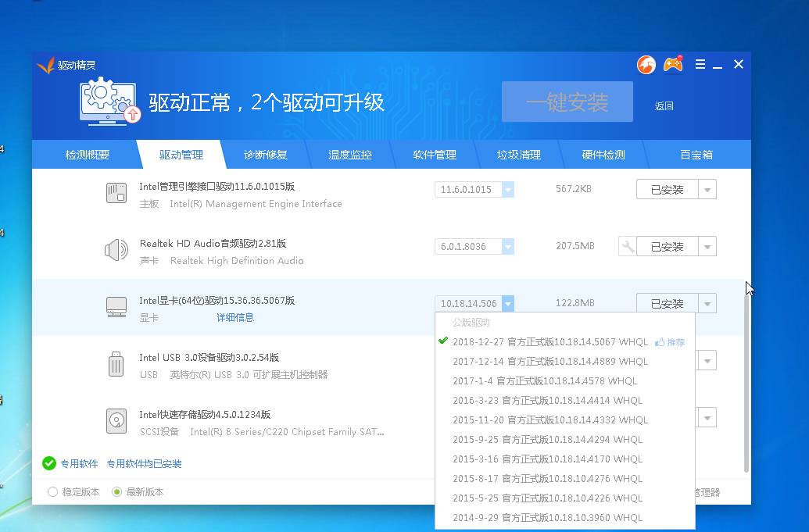Click the wrench icon for Realtek audio driver
The height and width of the screenshot is (532, 809).
pos(627,247)
